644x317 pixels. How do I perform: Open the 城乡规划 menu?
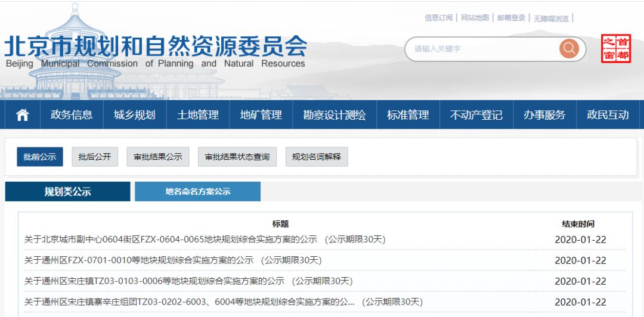pos(135,115)
